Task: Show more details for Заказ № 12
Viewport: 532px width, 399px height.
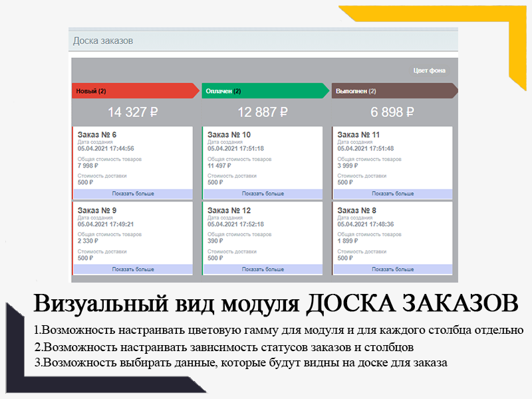Action: point(263,270)
